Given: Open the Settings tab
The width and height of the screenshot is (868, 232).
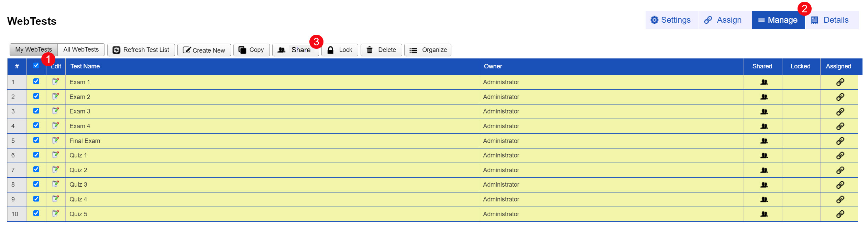Looking at the screenshot, I should (671, 20).
